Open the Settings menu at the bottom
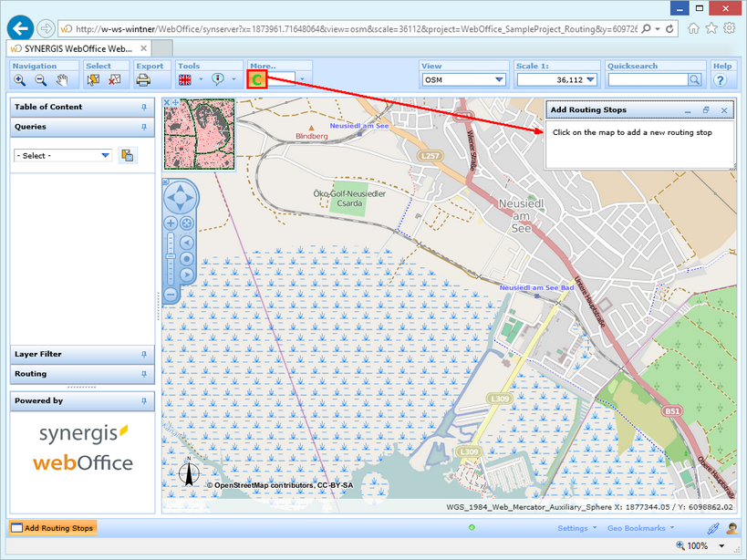The width and height of the screenshot is (747, 560). click(x=576, y=528)
